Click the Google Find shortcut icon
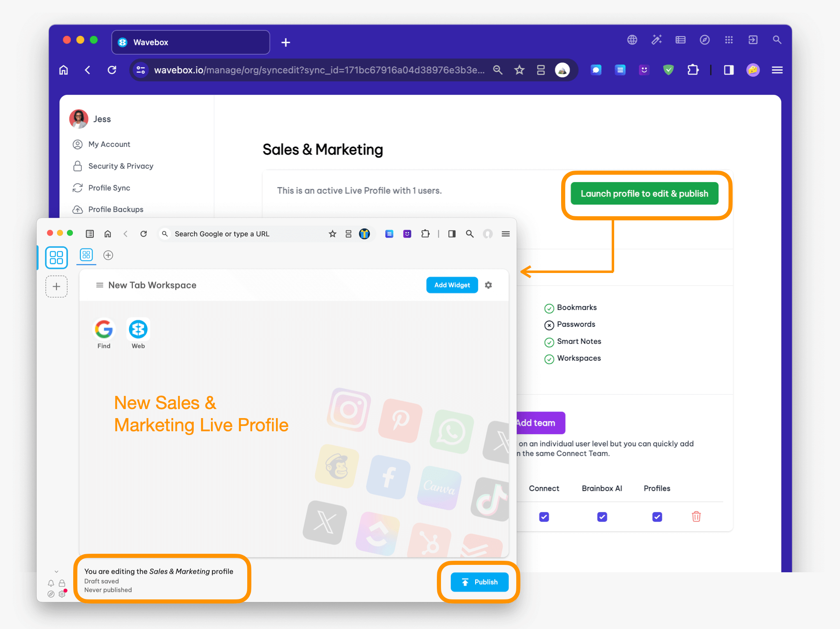 click(x=104, y=329)
